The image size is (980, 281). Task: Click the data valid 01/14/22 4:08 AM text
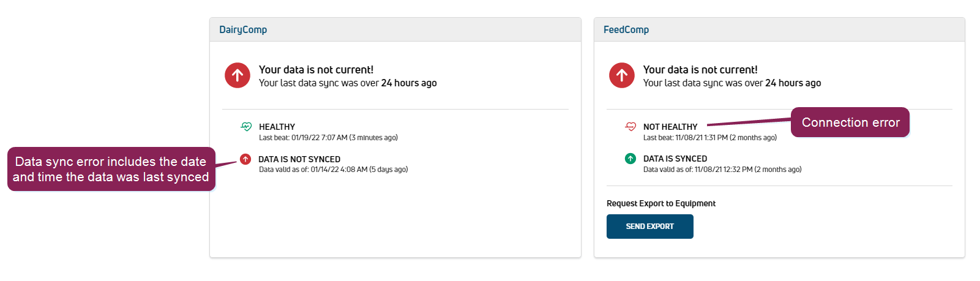click(x=333, y=170)
